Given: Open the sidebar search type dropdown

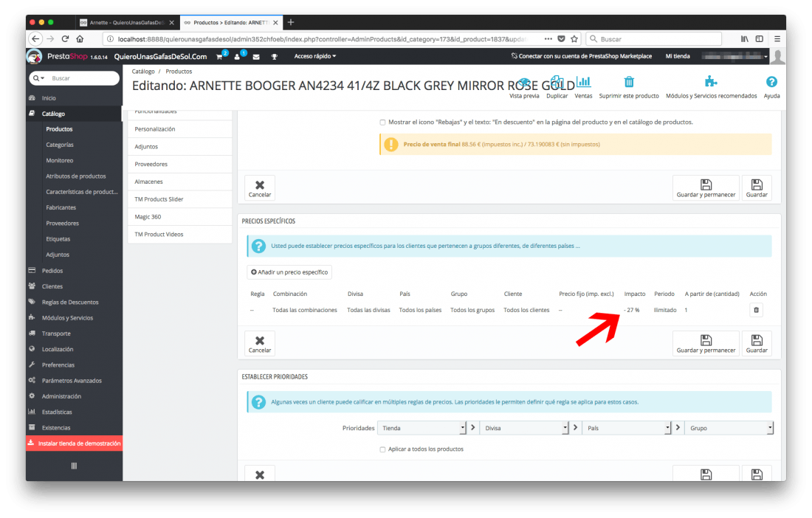Looking at the screenshot, I should (x=39, y=78).
